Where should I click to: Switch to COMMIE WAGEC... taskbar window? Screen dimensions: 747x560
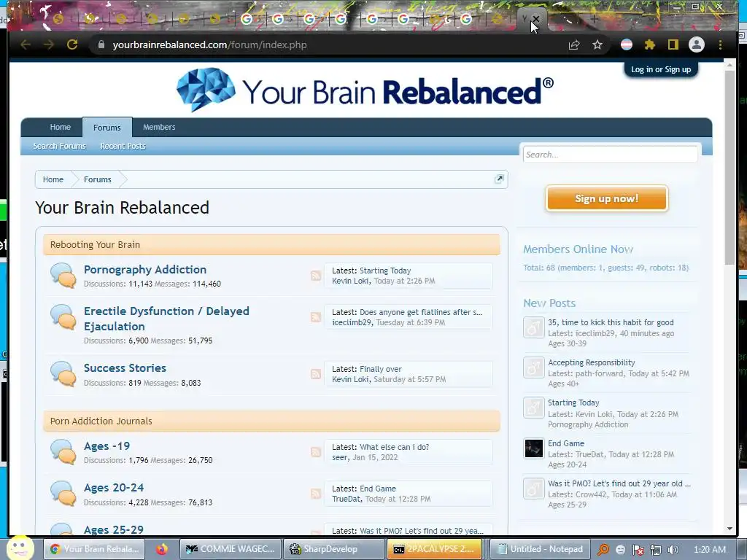pyautogui.click(x=231, y=549)
